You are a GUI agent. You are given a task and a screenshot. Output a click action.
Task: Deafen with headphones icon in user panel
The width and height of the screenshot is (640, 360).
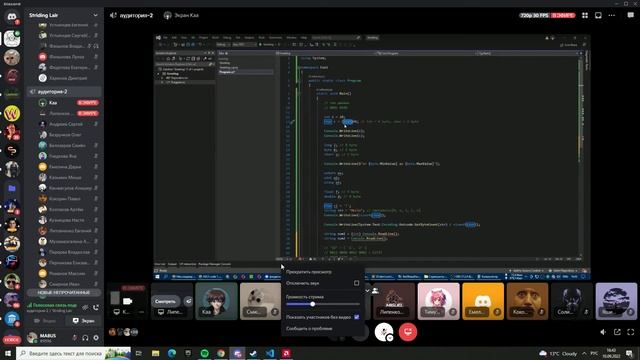tap(85, 338)
